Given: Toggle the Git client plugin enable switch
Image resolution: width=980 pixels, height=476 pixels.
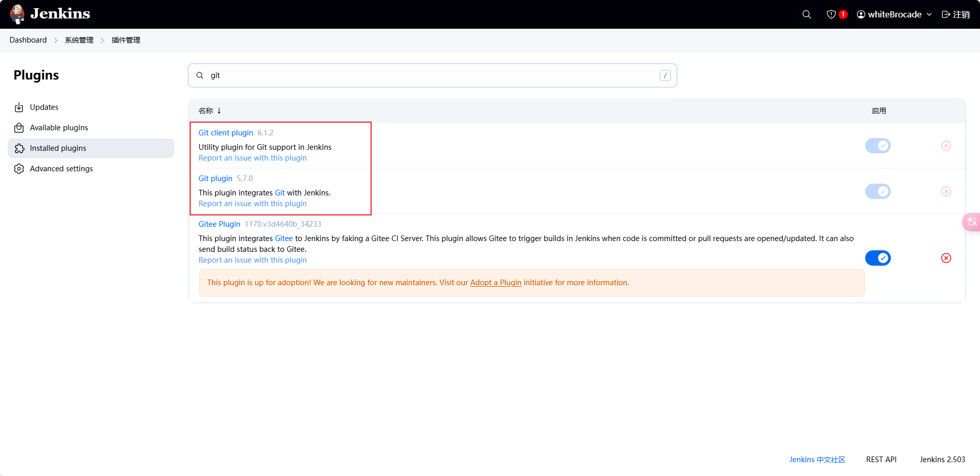Looking at the screenshot, I should [x=878, y=146].
